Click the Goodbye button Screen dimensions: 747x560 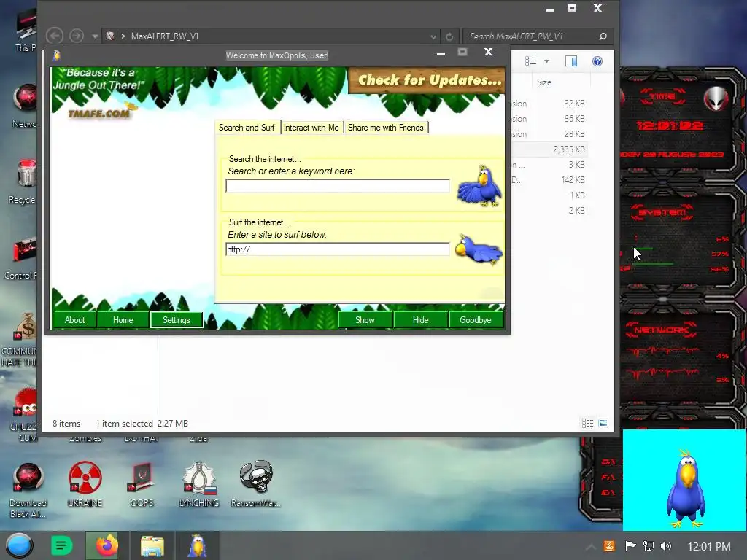476,320
